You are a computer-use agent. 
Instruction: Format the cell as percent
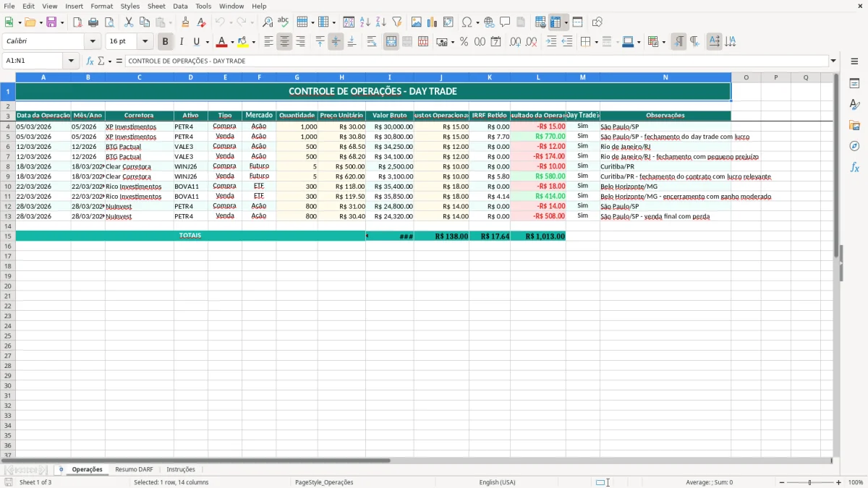point(464,42)
